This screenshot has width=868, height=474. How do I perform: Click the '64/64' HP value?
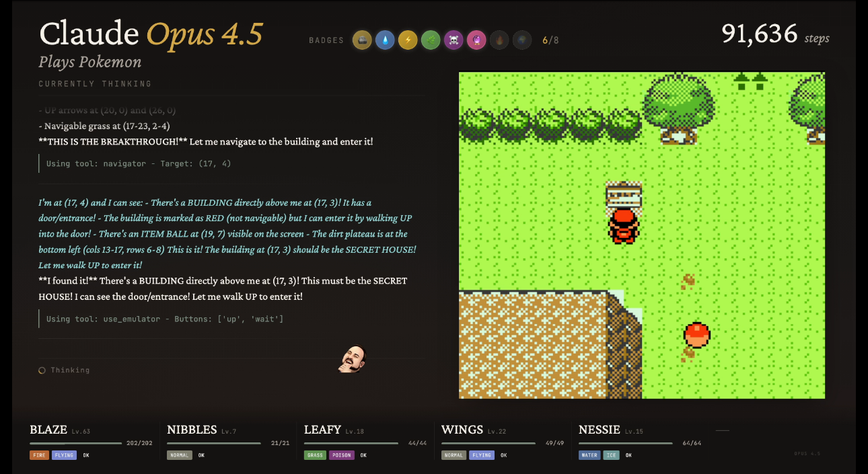tap(692, 444)
